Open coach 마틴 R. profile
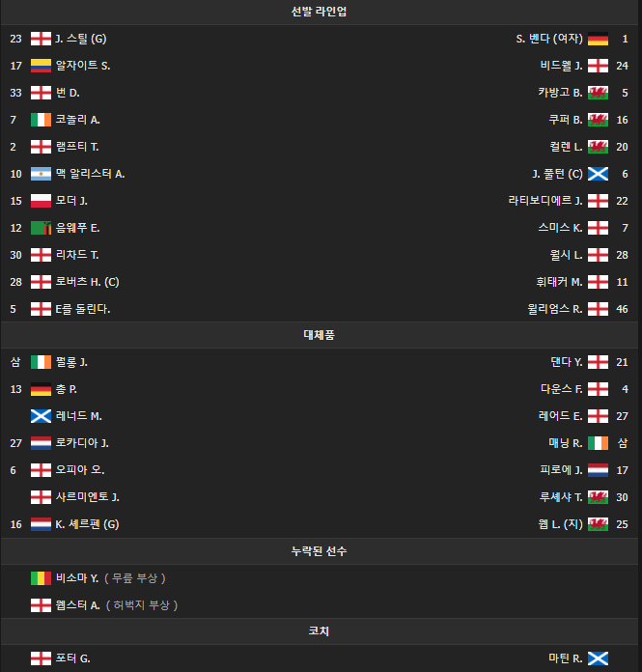The image size is (642, 672). click(566, 658)
